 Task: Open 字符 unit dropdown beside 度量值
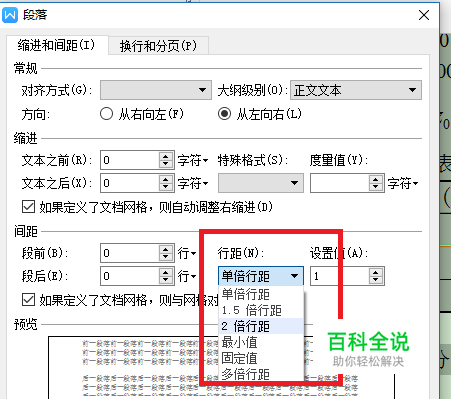tap(403, 183)
